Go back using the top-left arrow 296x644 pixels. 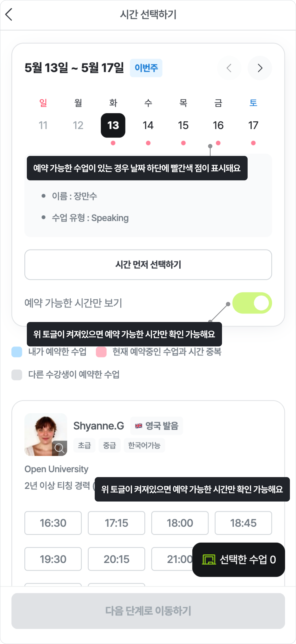[9, 14]
